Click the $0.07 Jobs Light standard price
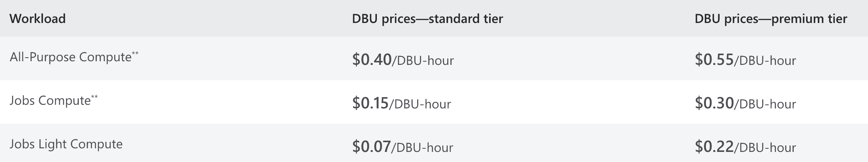Screen dimensions: 868x162 [x=371, y=147]
